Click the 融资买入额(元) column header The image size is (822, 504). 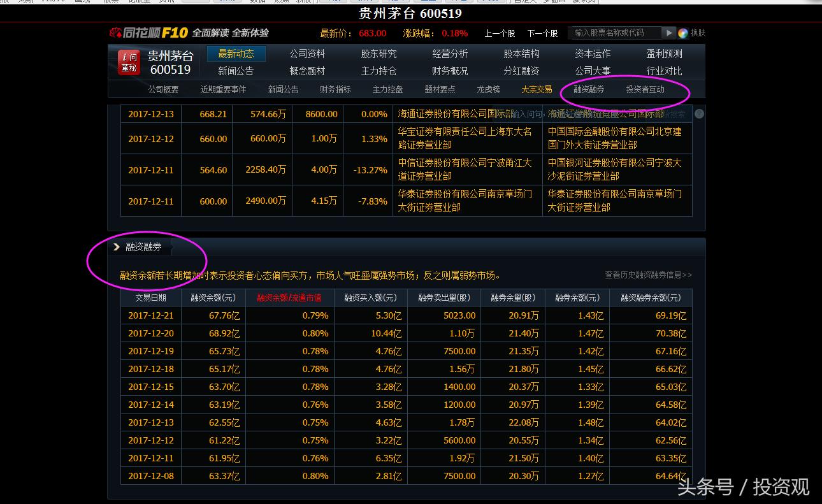point(370,298)
